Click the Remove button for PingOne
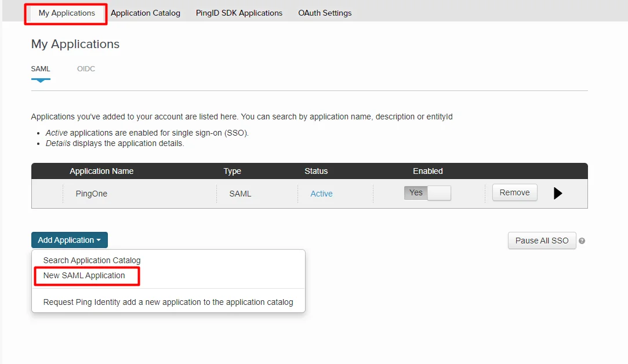Viewport: 628px width, 364px height. [x=514, y=192]
